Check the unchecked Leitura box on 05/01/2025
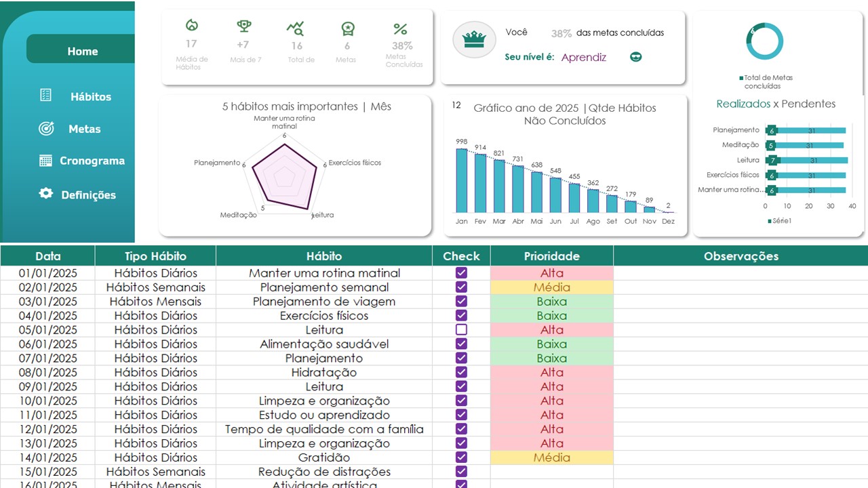Screen dimensions: 868x488 pyautogui.click(x=461, y=329)
